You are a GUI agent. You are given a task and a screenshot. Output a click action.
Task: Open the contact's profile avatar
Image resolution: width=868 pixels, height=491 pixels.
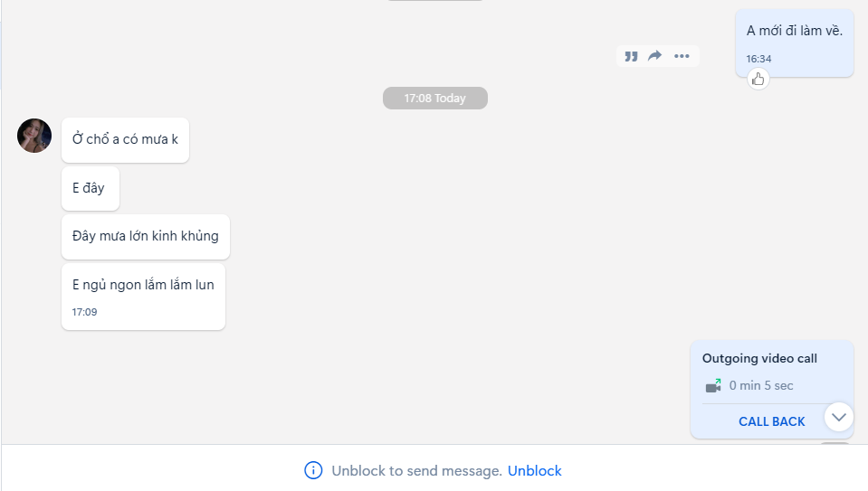click(x=34, y=136)
